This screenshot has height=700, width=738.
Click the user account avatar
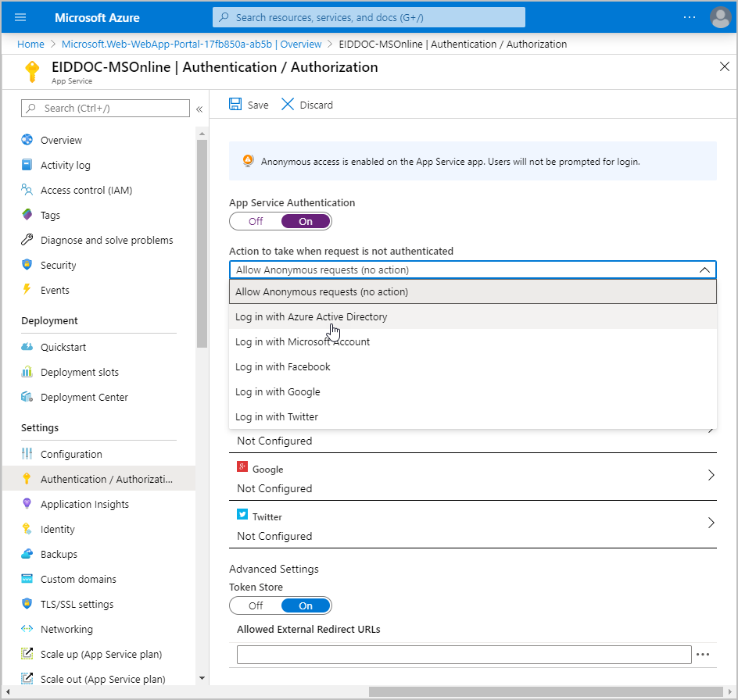coord(720,17)
